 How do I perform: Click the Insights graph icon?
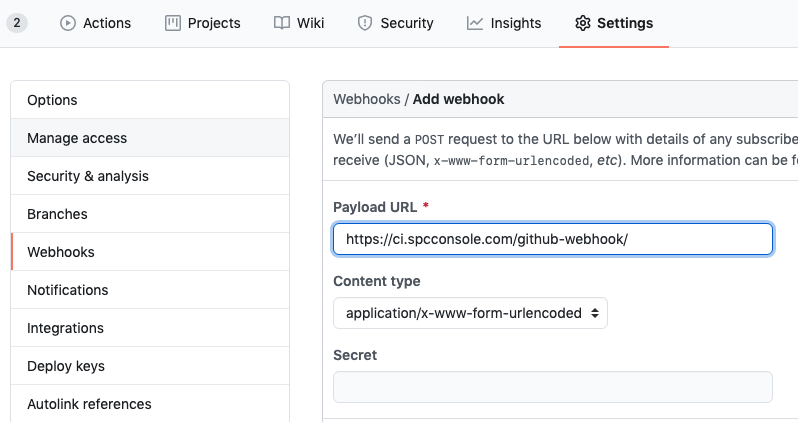point(475,23)
